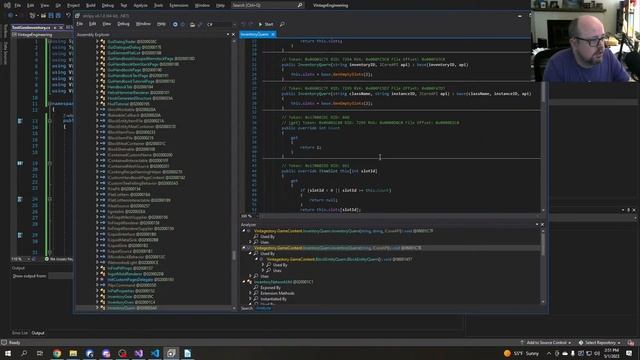This screenshot has width=640, height=360.
Task: Open the C# language dropdown in dnSpy toolbar
Action: pyautogui.click(x=221, y=24)
